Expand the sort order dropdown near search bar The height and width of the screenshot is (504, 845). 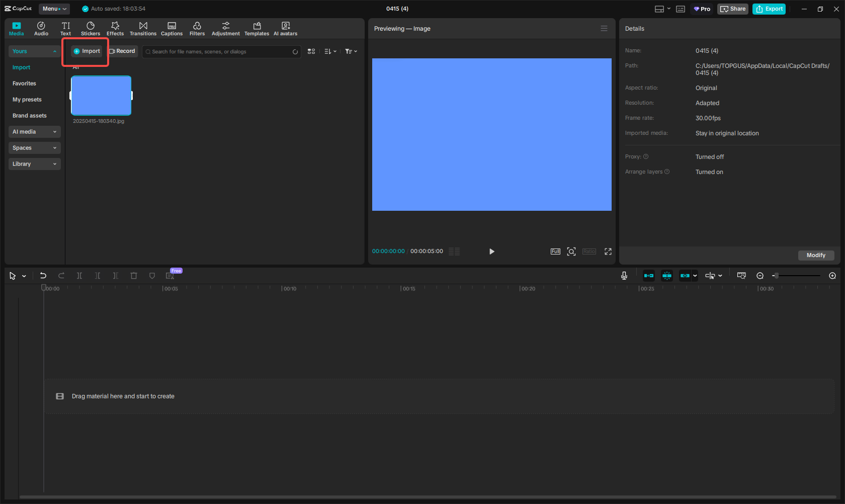[330, 51]
